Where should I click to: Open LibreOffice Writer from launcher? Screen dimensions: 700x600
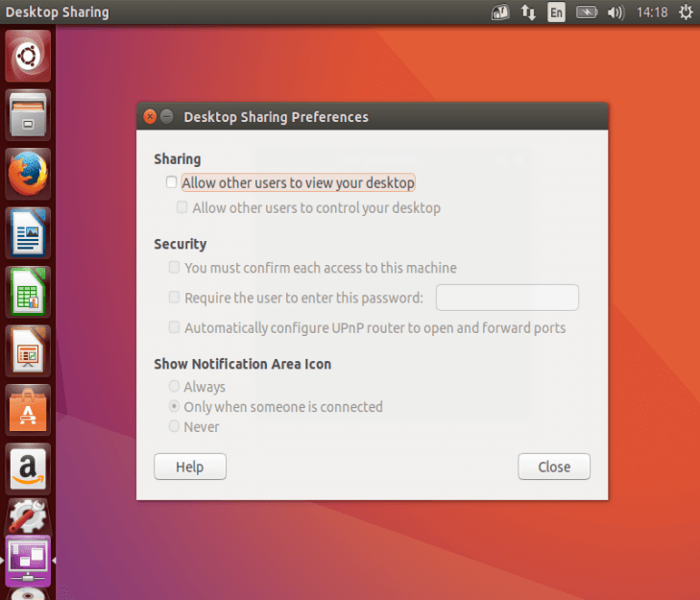28,232
